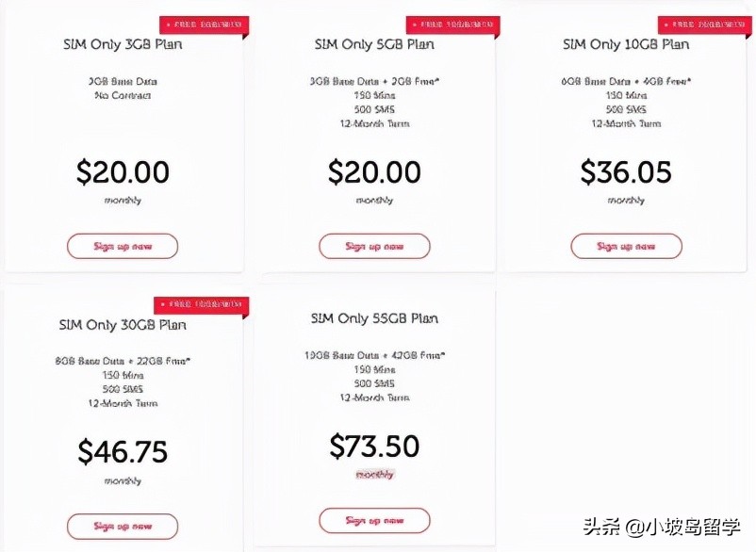
Task: Hit Sign up now for 55GB plan
Action: [x=374, y=520]
